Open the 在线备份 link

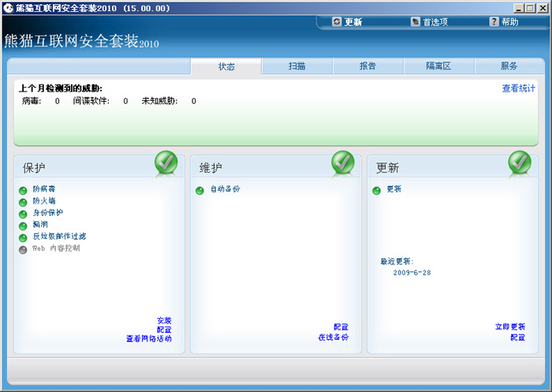click(333, 338)
